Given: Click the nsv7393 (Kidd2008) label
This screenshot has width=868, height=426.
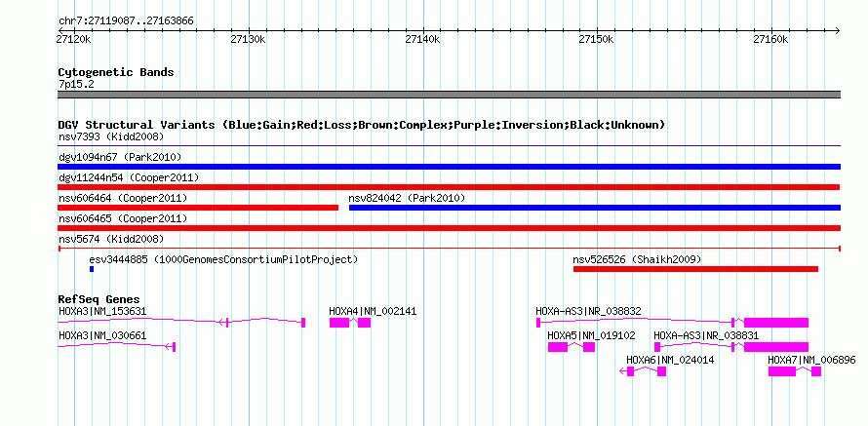Looking at the screenshot, I should coord(111,136).
